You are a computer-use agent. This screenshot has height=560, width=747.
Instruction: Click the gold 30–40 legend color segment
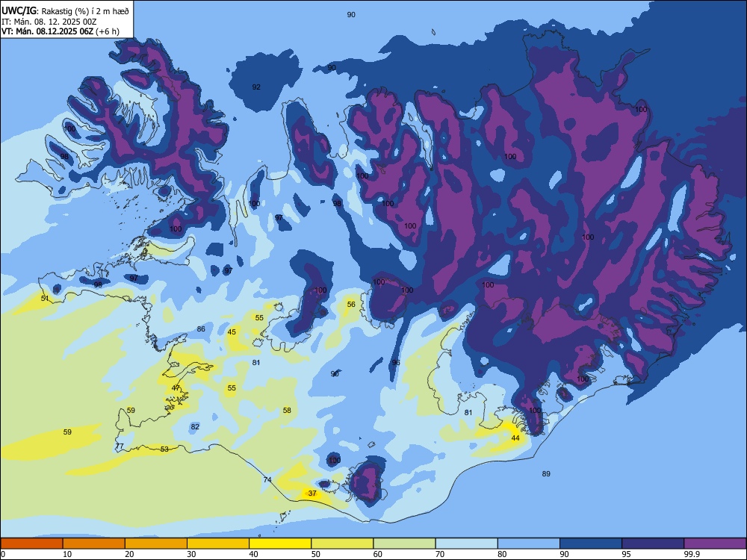click(x=218, y=544)
